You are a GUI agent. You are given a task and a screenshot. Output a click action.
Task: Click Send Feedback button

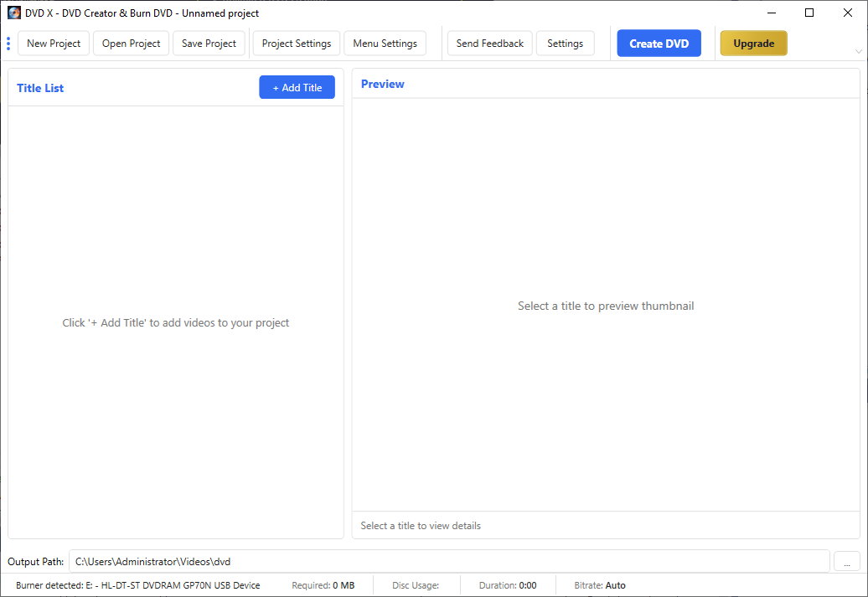[490, 44]
